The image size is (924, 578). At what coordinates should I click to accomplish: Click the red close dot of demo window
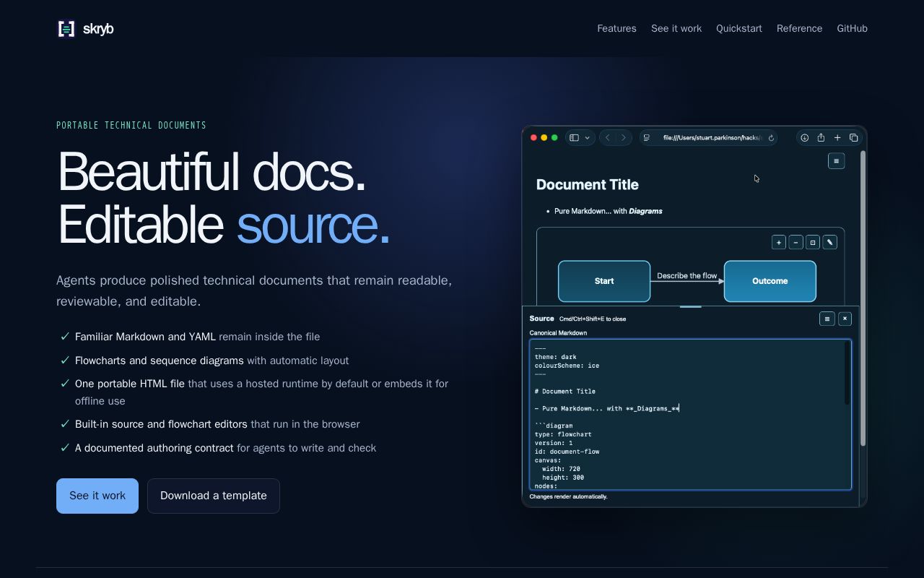[534, 138]
